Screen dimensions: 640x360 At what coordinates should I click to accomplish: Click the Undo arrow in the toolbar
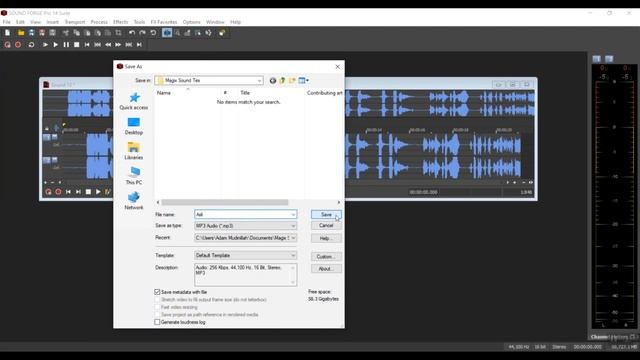(132, 33)
